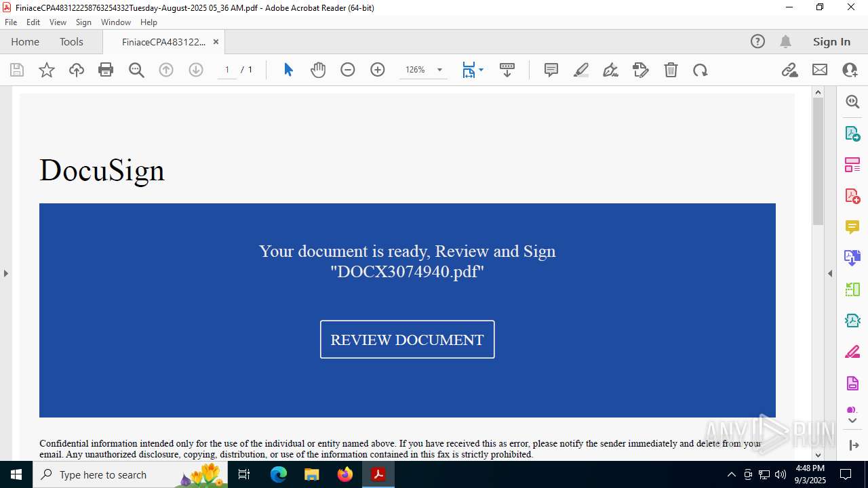
Task: Click the page number input field
Action: click(227, 70)
